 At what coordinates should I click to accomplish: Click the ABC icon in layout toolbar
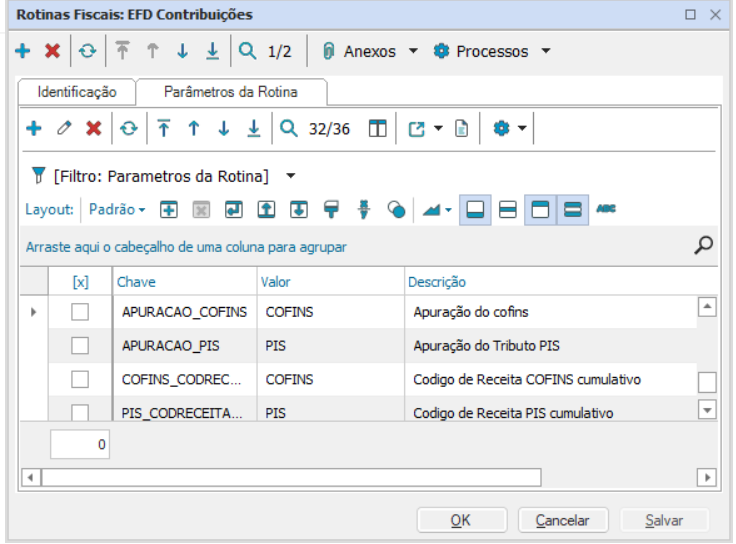[606, 209]
